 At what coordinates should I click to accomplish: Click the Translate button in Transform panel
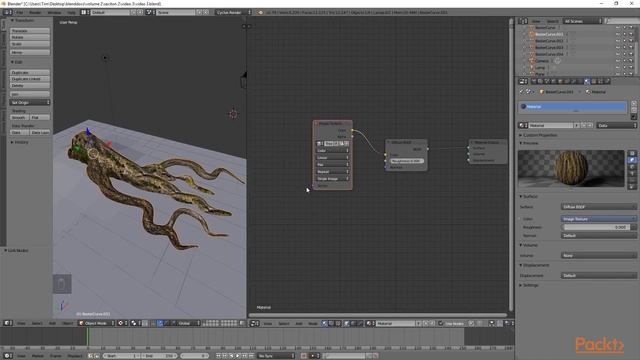(x=30, y=31)
